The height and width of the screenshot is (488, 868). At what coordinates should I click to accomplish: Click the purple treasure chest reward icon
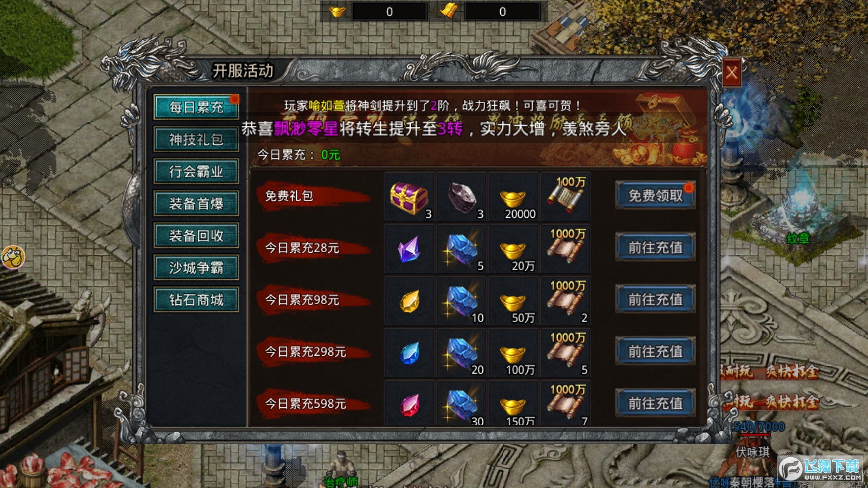pos(409,196)
